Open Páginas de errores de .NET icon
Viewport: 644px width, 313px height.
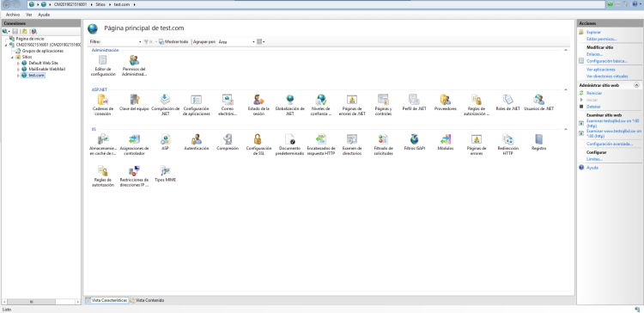tap(352, 105)
